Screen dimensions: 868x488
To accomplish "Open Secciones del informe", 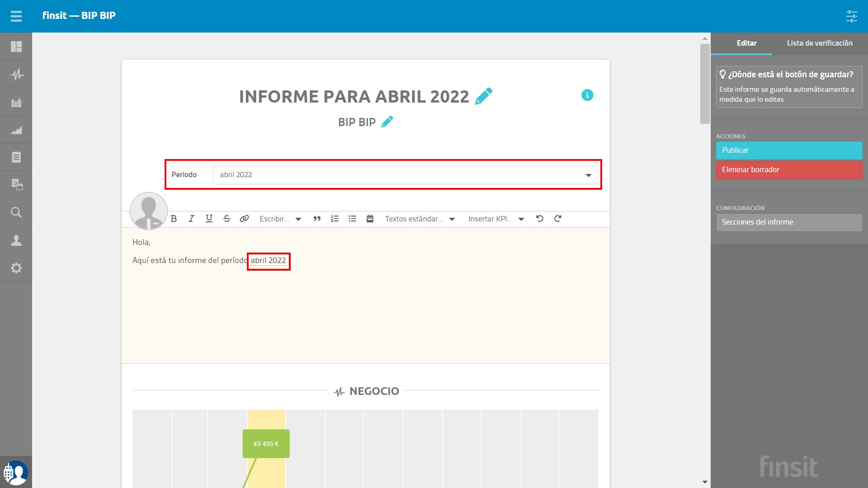I will coord(789,222).
